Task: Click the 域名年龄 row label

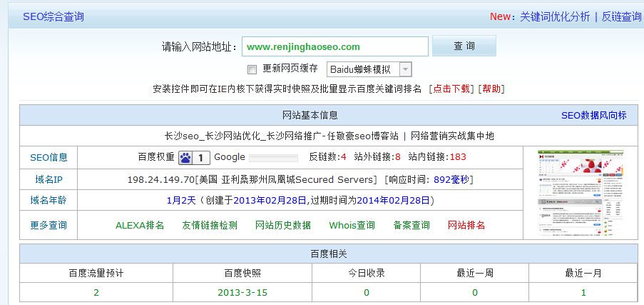Action: click(48, 201)
